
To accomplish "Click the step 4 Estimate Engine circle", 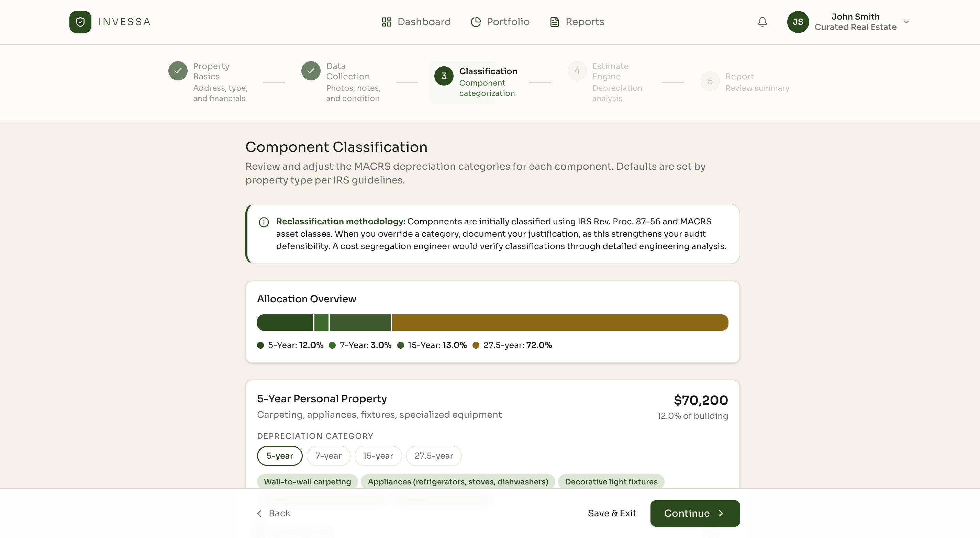I will (x=577, y=71).
